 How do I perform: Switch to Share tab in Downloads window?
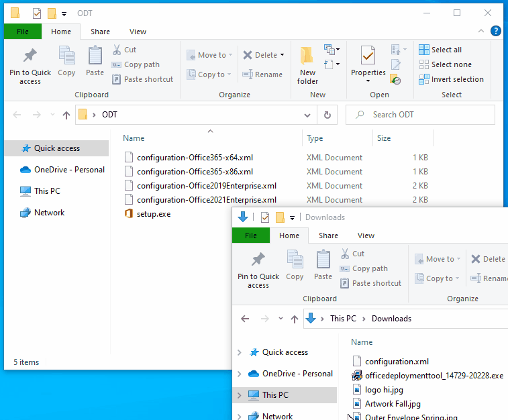point(328,235)
